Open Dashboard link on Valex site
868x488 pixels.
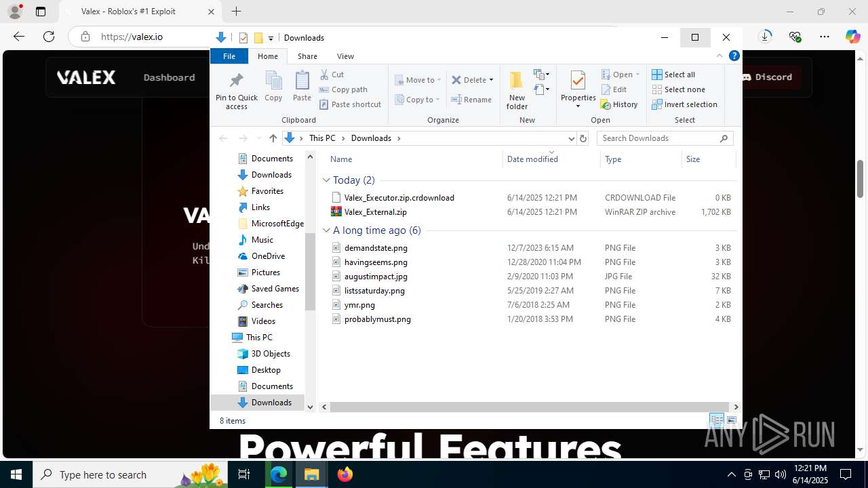pos(169,77)
